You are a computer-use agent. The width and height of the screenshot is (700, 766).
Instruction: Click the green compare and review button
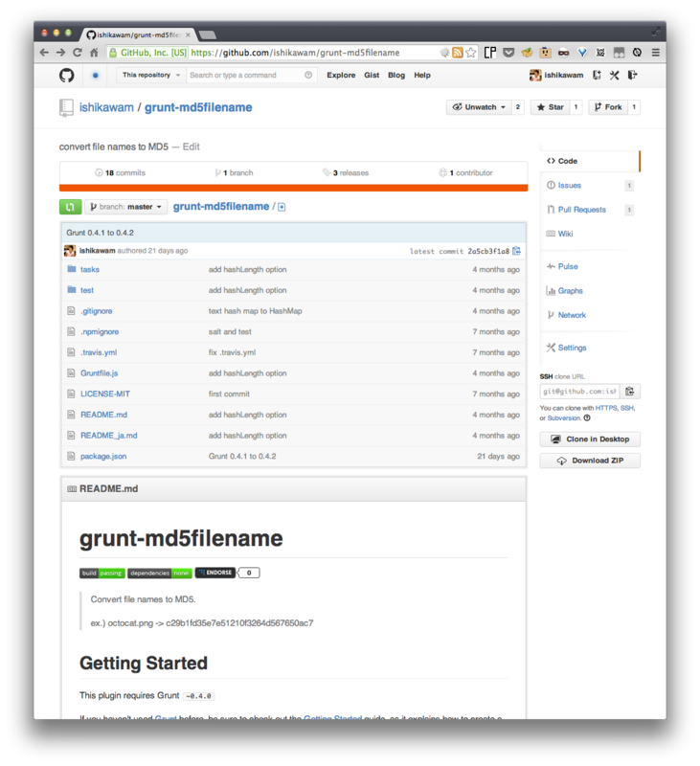[x=70, y=207]
